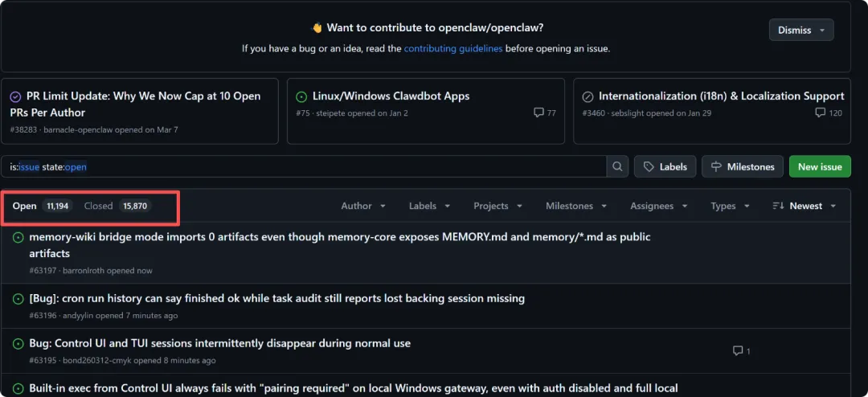Click the open icon beside Built-in exec issue

pos(18,389)
